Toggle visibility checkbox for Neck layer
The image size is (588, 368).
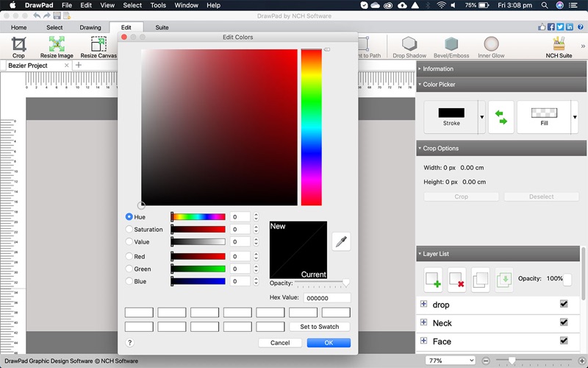(564, 322)
